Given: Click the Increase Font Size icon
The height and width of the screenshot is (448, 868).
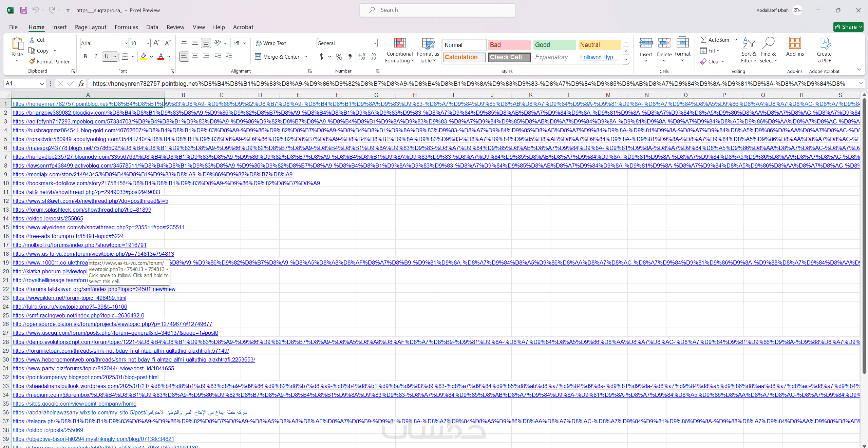Looking at the screenshot, I should [156, 43].
